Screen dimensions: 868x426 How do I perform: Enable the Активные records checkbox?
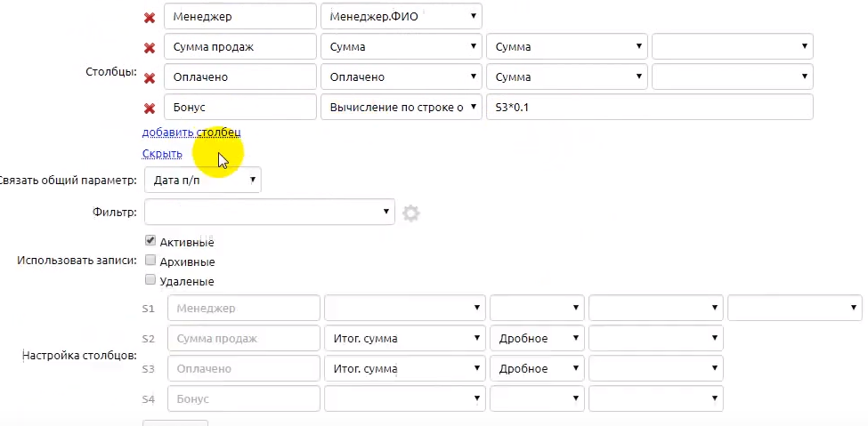tap(150, 241)
